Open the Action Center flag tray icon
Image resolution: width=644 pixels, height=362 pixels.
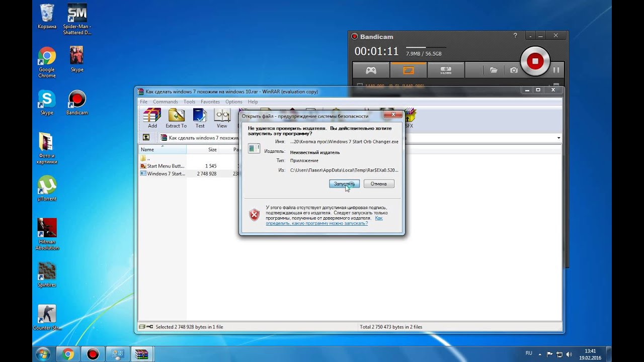point(550,354)
